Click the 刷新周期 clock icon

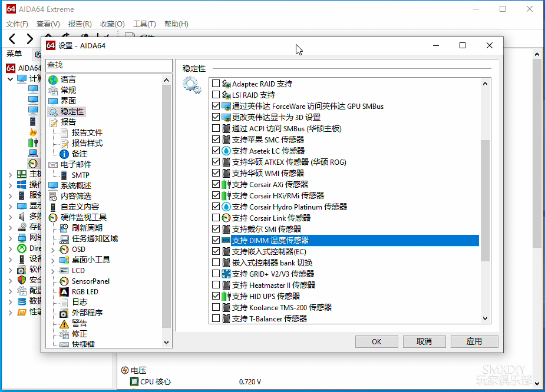[x=64, y=228]
